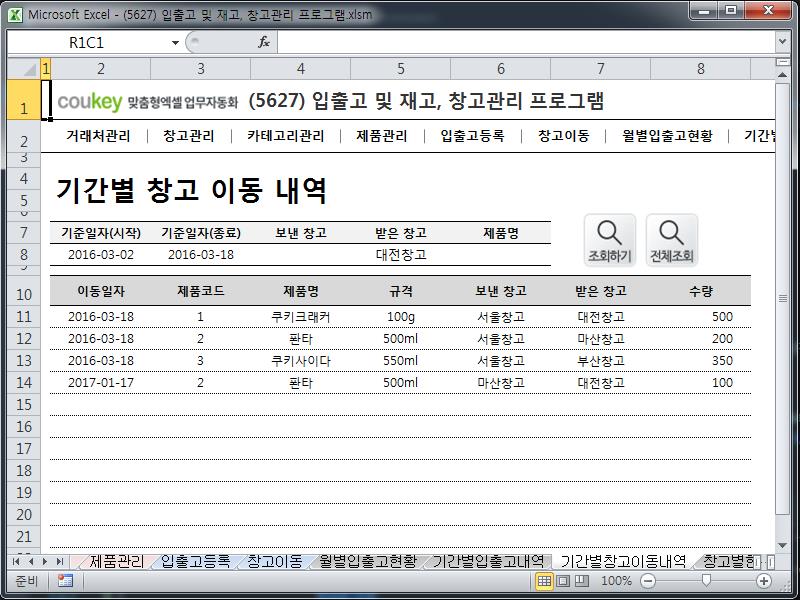
Task: Click 입출고등록 navigation link in header
Action: pos(472,136)
